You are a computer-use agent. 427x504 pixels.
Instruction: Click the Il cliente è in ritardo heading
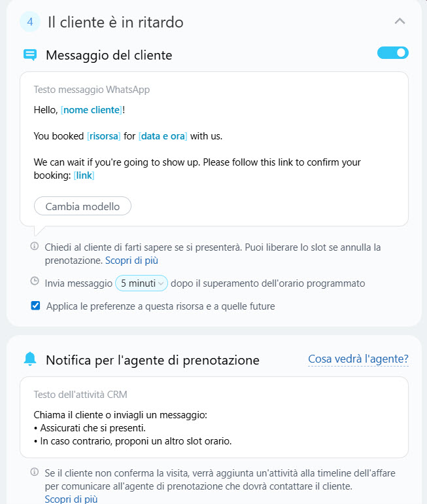[116, 22]
